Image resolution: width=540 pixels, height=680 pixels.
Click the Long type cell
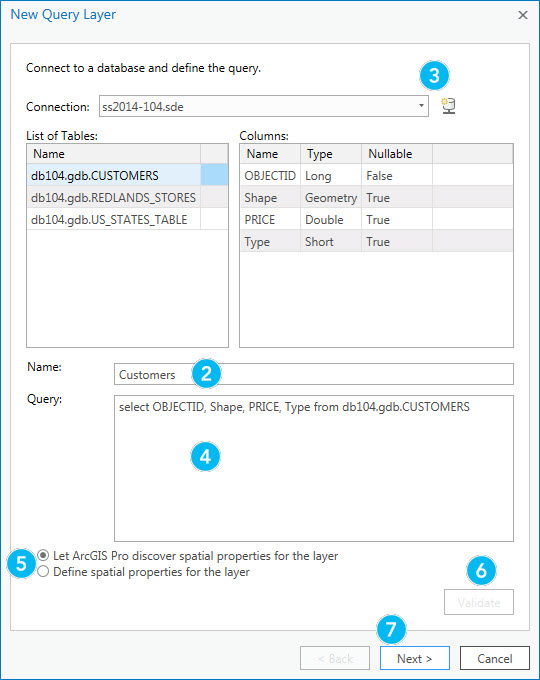(x=331, y=175)
